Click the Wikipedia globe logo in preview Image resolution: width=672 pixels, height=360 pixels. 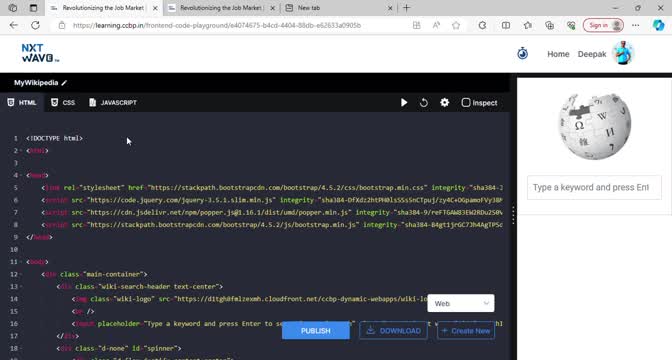(x=594, y=126)
